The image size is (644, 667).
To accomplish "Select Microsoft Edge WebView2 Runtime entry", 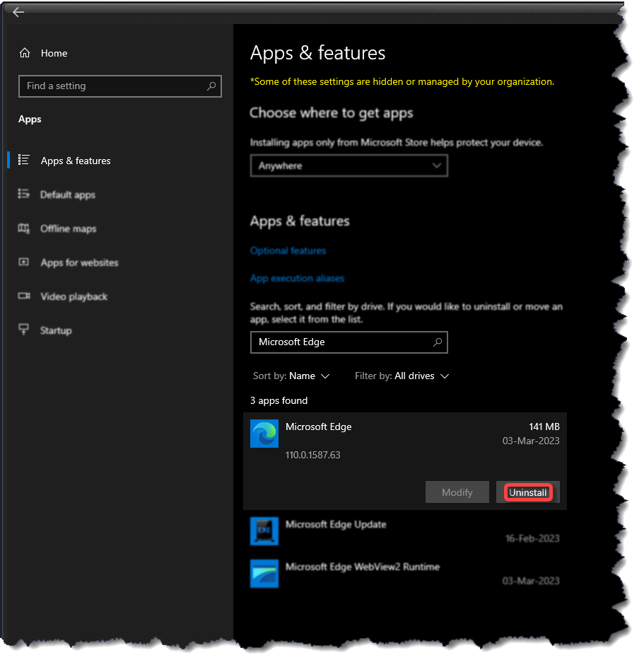I will [405, 574].
